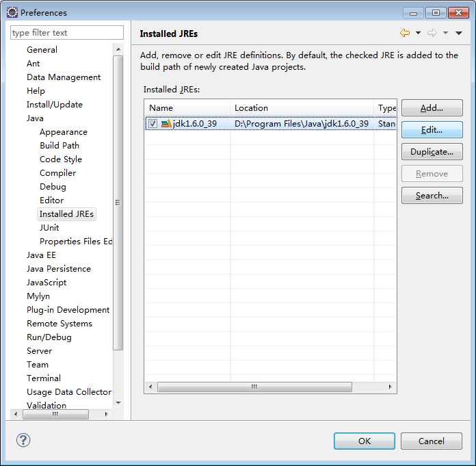476x466 pixels.
Task: Select Server preferences
Action: click(39, 350)
